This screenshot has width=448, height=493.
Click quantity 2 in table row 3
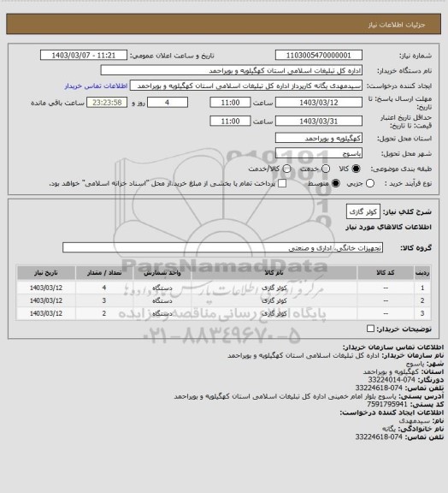point(104,313)
